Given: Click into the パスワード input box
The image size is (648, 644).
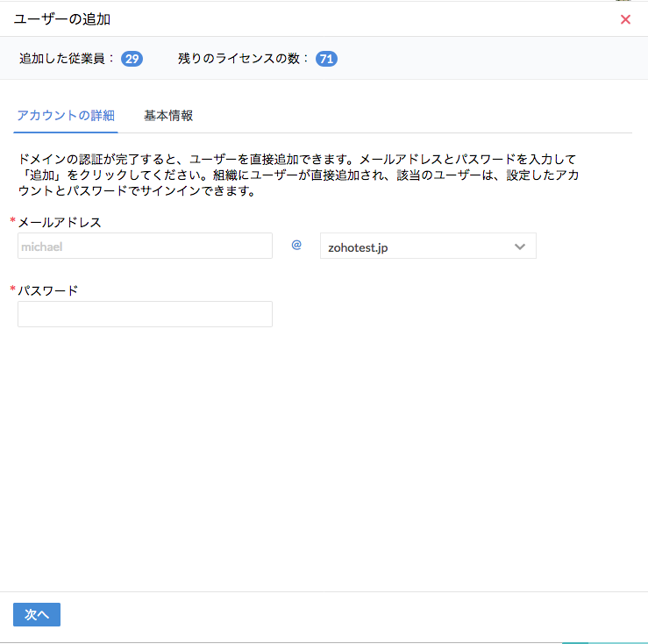Looking at the screenshot, I should [x=145, y=314].
